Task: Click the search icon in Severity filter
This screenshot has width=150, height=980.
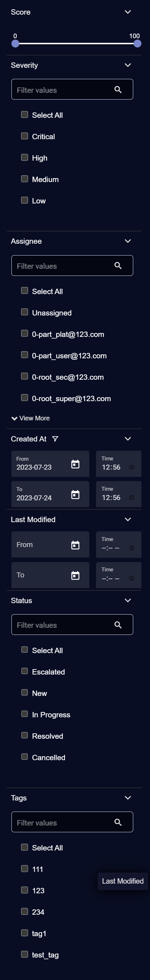Action: click(x=118, y=90)
